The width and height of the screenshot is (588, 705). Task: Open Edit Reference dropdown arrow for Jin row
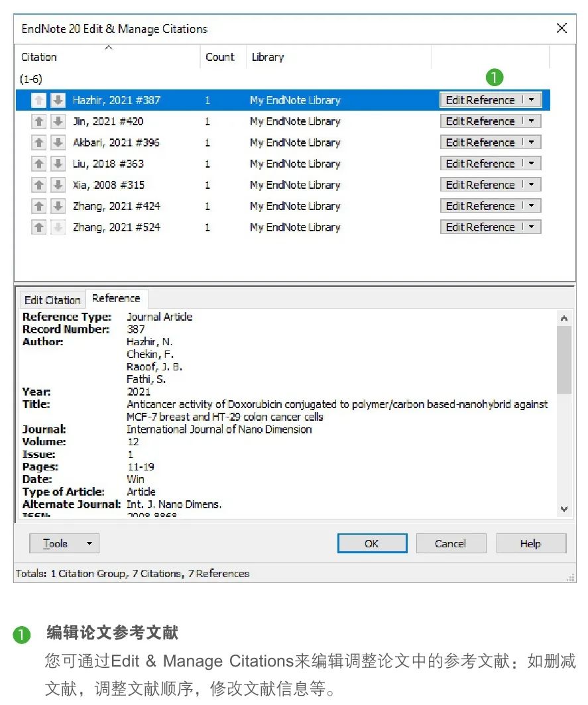tap(531, 121)
